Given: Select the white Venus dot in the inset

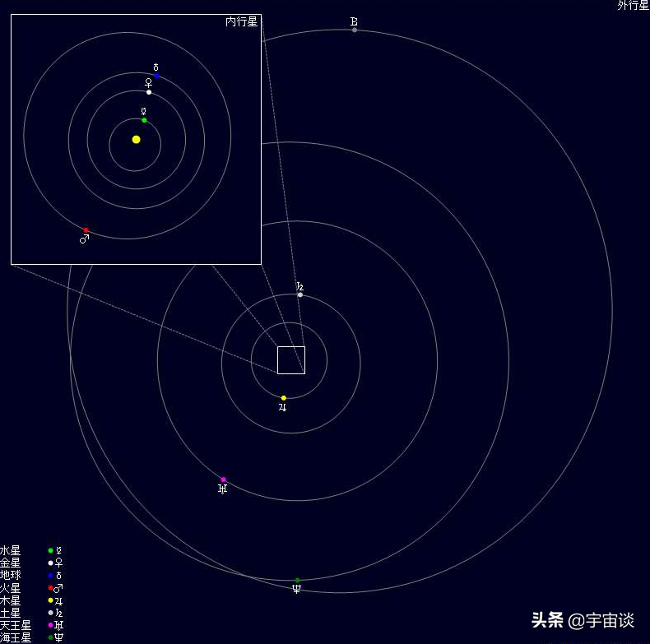Looking at the screenshot, I should click(x=149, y=92).
